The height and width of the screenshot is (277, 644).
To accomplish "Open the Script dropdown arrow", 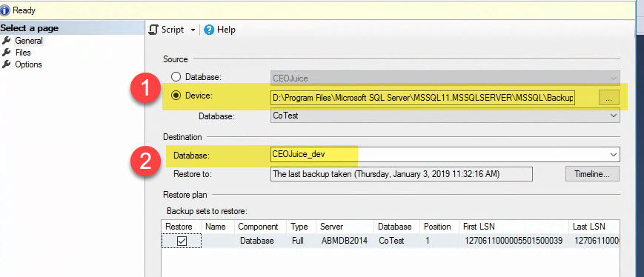I will [193, 30].
